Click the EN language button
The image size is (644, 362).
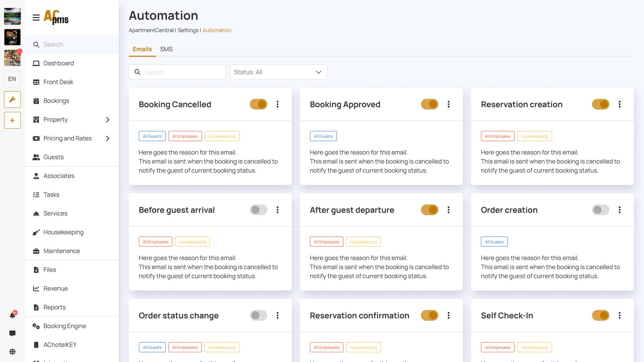(12, 79)
